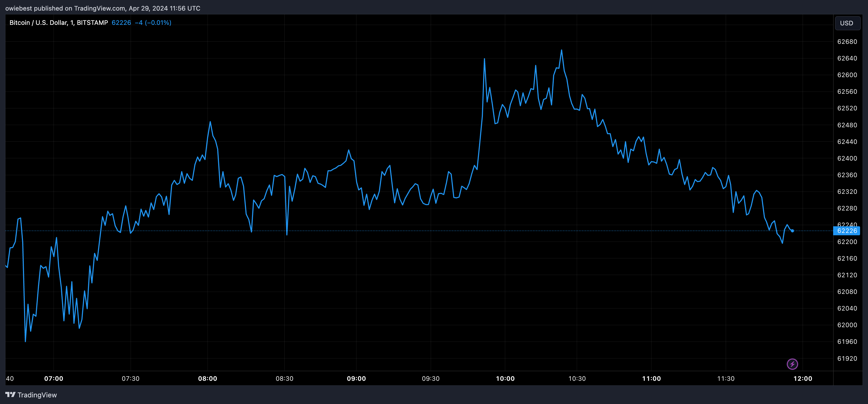This screenshot has width=868, height=404.
Task: Click the current price label 62226 on axis
Action: click(846, 231)
